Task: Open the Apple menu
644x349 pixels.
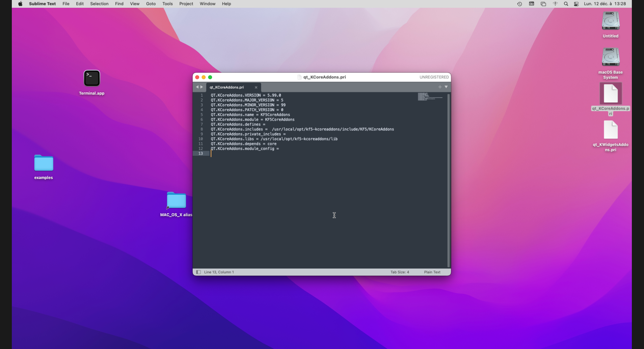Action: click(20, 4)
